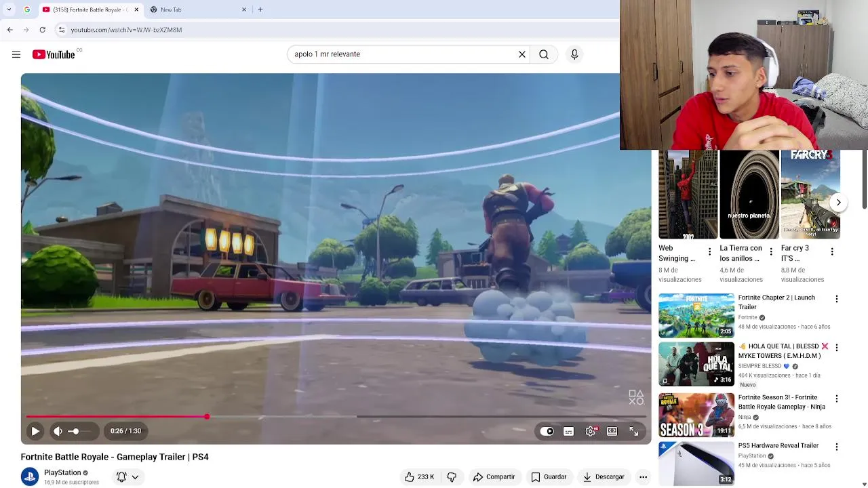This screenshot has width=868, height=488.
Task: Seek using the red progress bar scrubber
Action: point(207,417)
